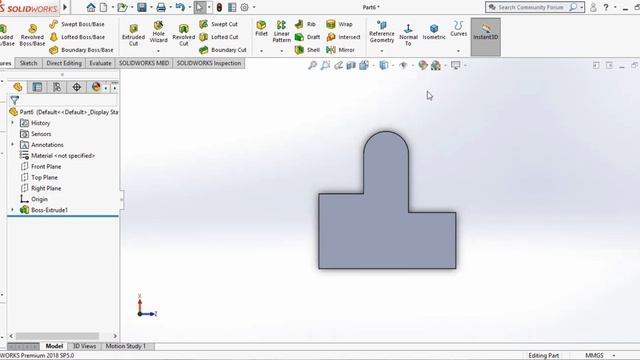Print the document
Image resolution: width=640 pixels, height=360 pixels.
point(161,7)
